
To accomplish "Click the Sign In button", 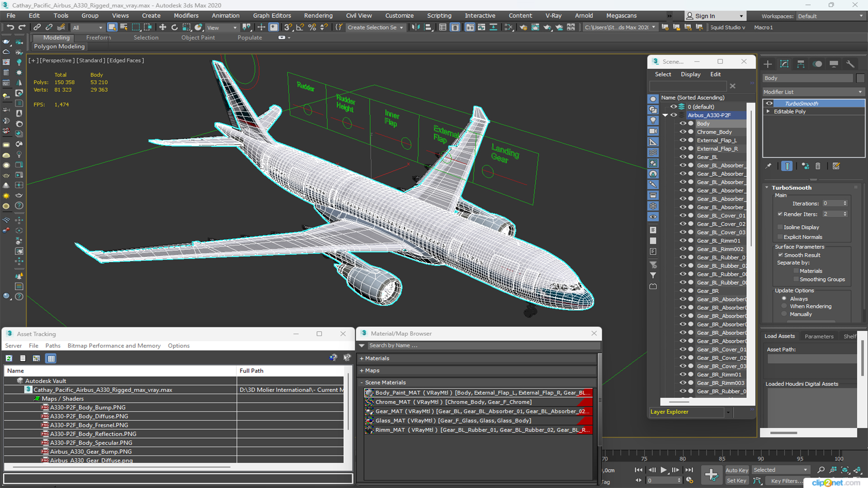I will pyautogui.click(x=715, y=16).
